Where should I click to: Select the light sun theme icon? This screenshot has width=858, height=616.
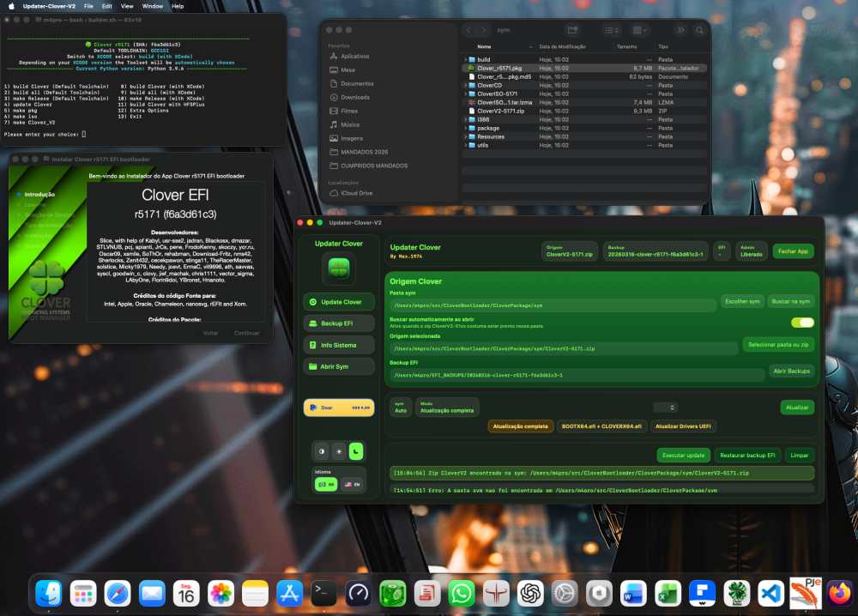coord(339,451)
